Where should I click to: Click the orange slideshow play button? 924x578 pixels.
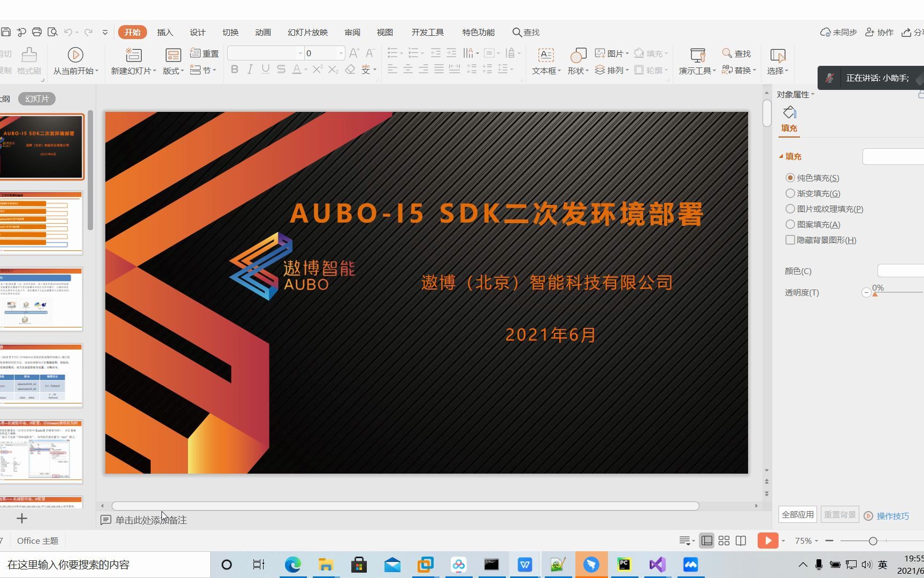tap(768, 541)
